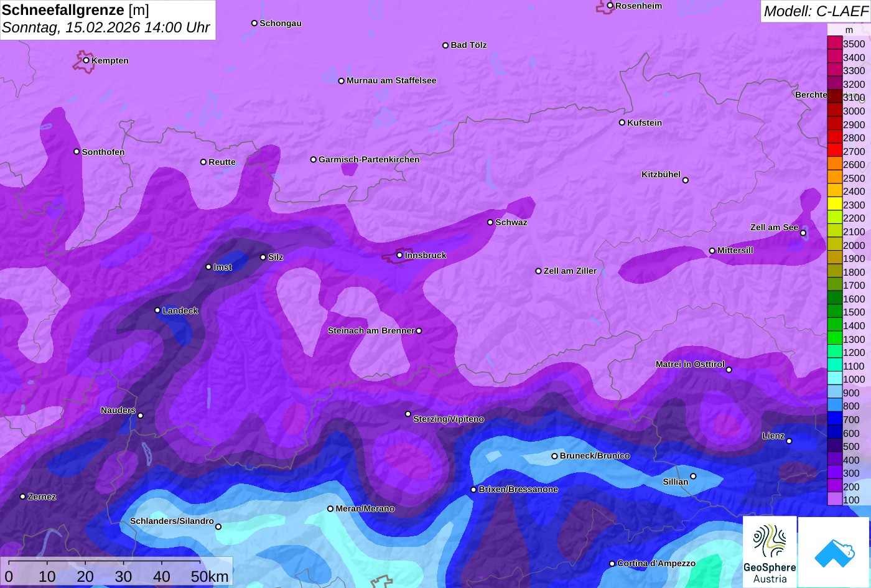This screenshot has width=871, height=588.
Task: Click the GeoSphere Austria logo
Action: coord(770,551)
